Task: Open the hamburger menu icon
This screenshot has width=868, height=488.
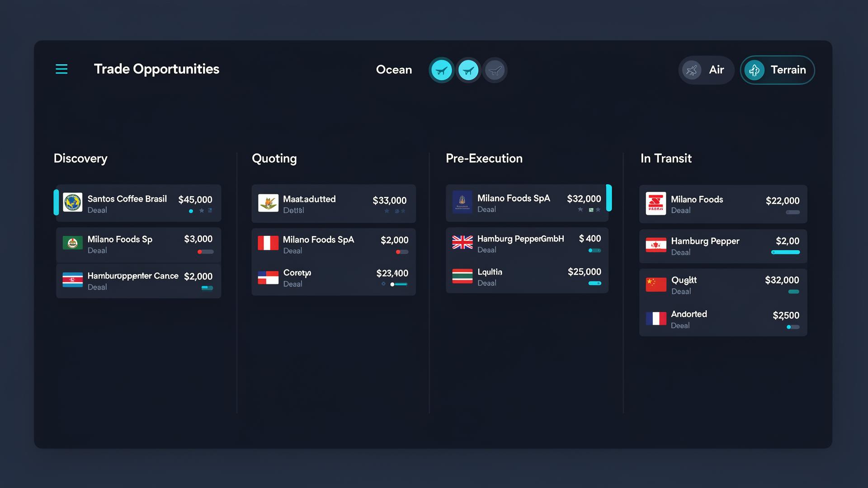Action: tap(61, 69)
